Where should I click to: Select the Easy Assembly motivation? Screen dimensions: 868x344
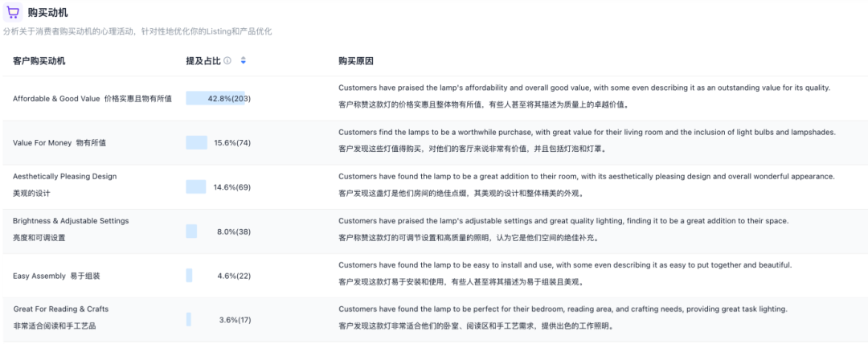point(56,276)
